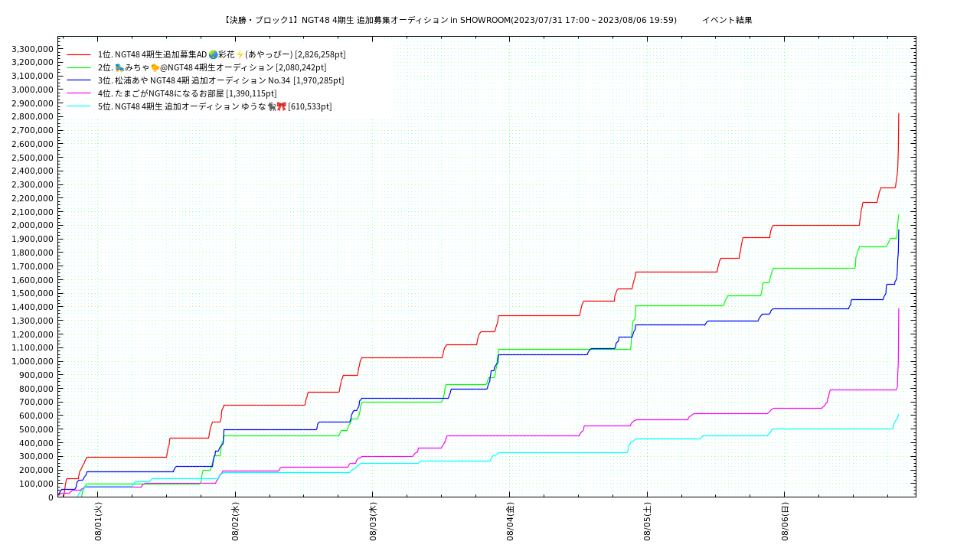This screenshot has width=980, height=551.
Task: Click the 300,000 y-axis label
Action: click(36, 457)
